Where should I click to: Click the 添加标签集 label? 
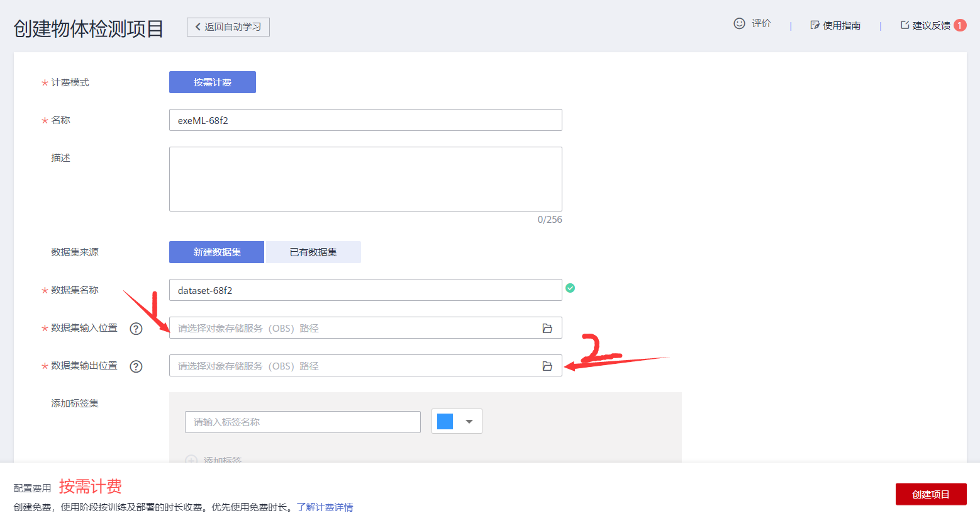75,404
